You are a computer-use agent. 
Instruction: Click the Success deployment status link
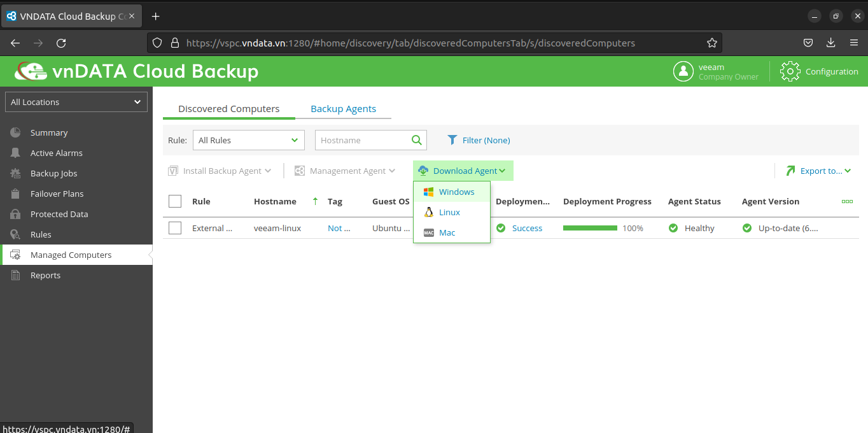pos(527,228)
